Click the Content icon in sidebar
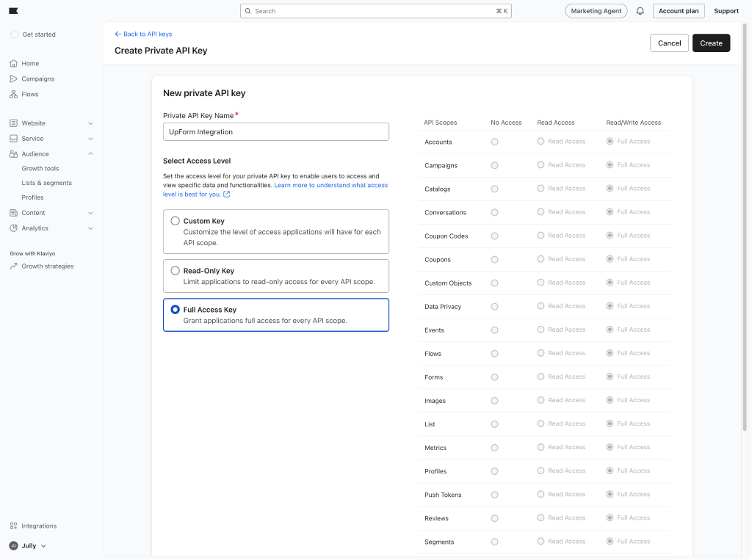The width and height of the screenshot is (752, 560). pos(13,213)
